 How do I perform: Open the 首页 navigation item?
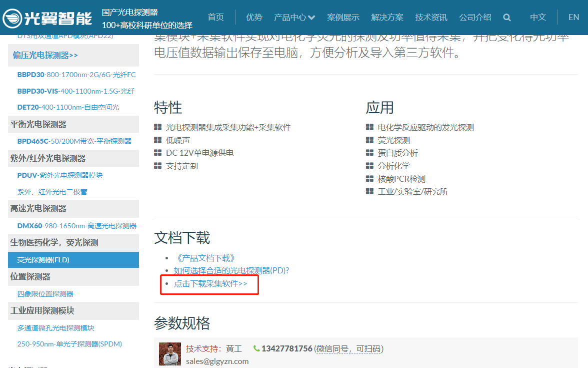(216, 18)
